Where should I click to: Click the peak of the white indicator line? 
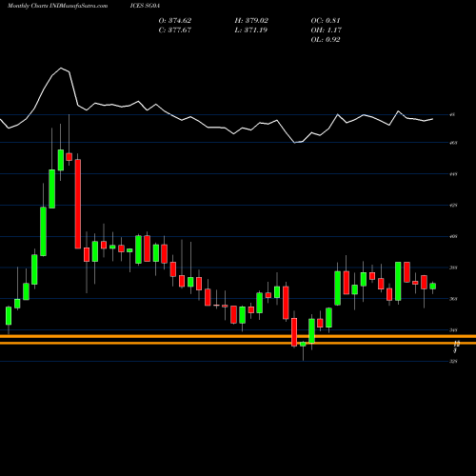click(61, 68)
